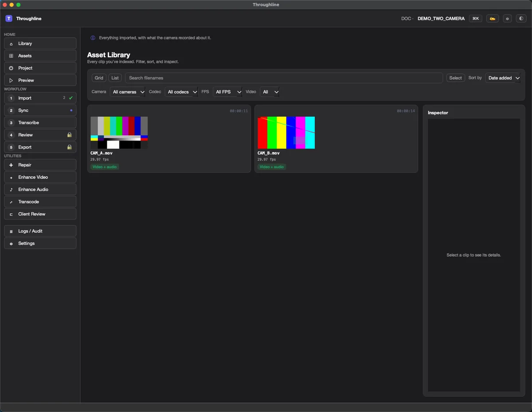532x412 pixels.
Task: Click step 2 badge next to Sync
Action: pos(11,110)
